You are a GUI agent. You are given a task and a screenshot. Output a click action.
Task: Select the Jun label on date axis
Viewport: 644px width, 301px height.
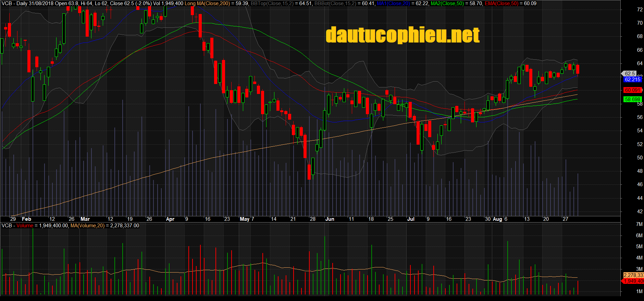coord(330,219)
